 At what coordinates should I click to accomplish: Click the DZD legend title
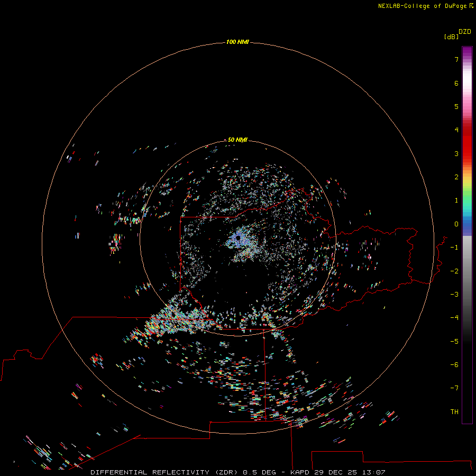(465, 32)
